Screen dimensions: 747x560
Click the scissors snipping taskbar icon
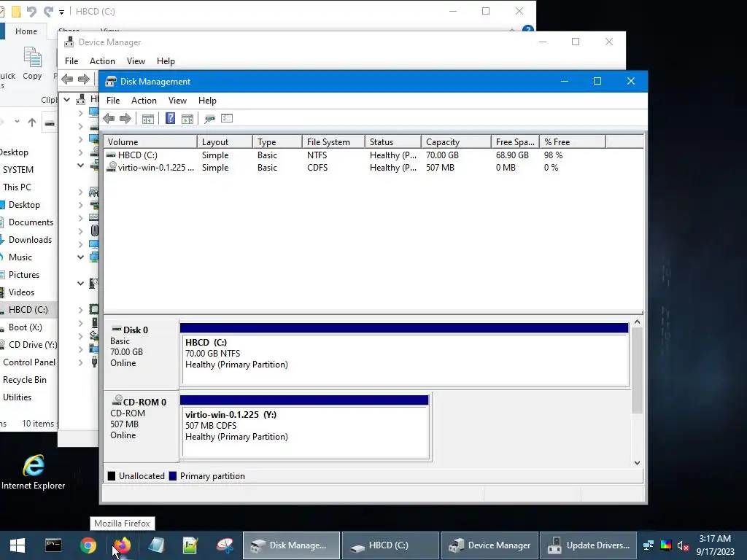click(x=225, y=545)
